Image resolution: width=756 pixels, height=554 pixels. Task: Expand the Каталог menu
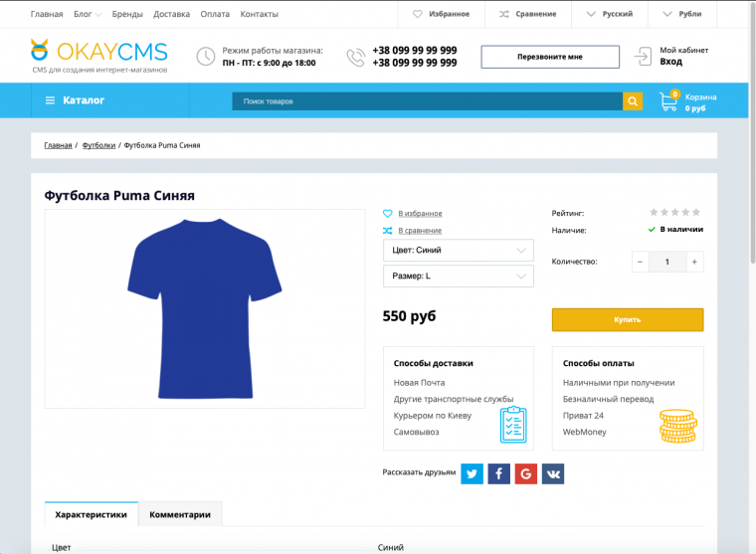[x=110, y=100]
